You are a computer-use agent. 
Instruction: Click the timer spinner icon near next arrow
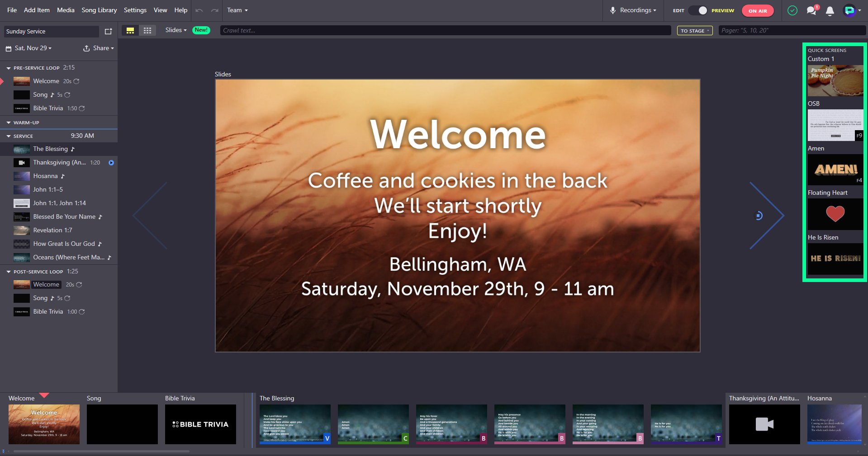(x=759, y=216)
